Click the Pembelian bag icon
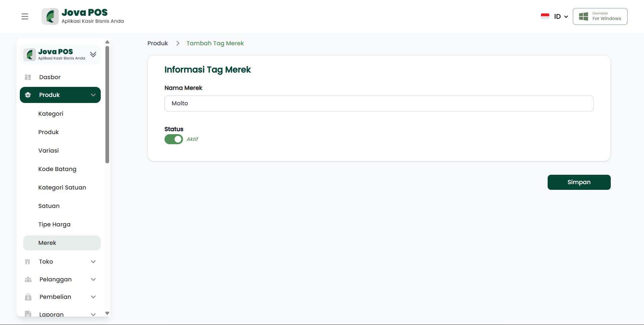The height and width of the screenshot is (325, 644). (28, 297)
